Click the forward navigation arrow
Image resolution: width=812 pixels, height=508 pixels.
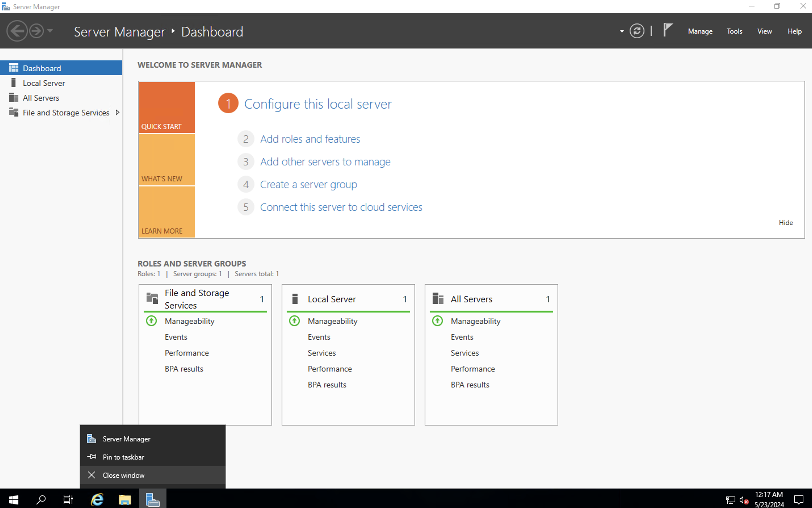(36, 31)
